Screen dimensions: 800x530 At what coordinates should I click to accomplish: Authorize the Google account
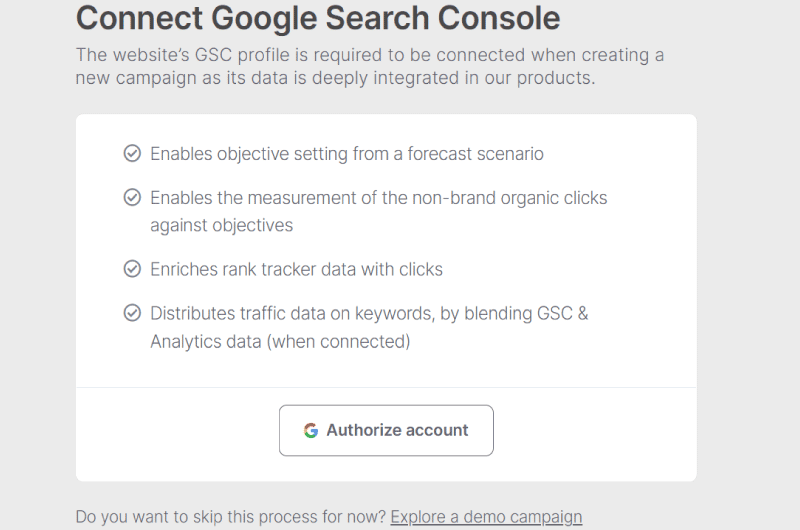coord(386,431)
